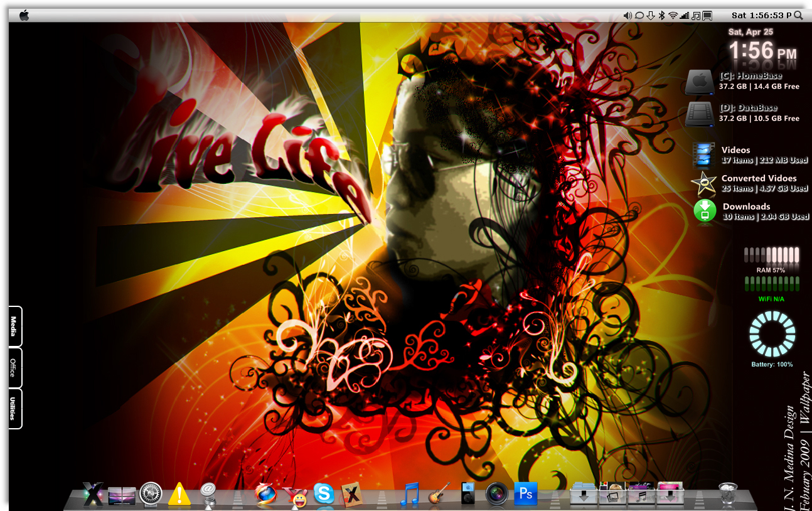Open the camera lens icon in dock
The image size is (812, 511).
click(497, 494)
